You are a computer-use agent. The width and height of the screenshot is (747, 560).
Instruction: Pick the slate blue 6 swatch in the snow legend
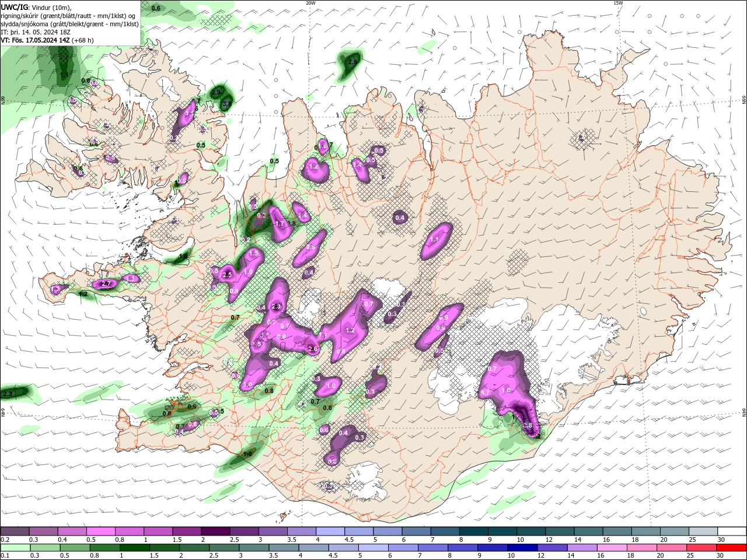click(415, 531)
